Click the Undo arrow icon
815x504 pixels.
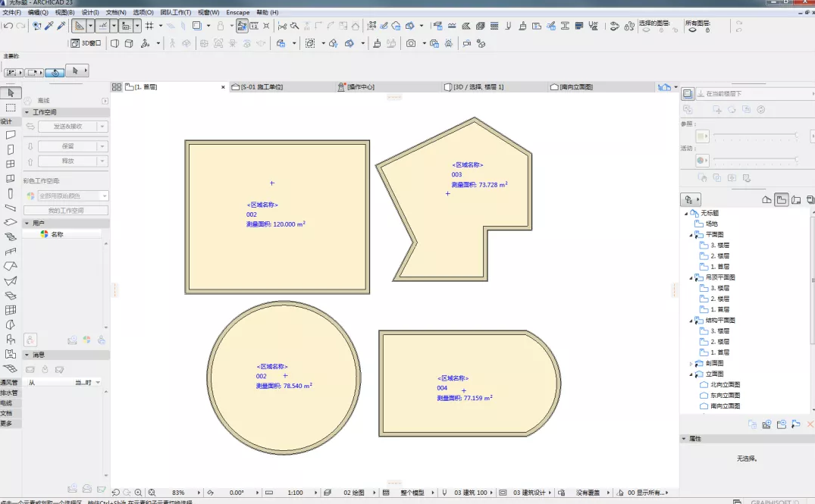[x=8, y=26]
